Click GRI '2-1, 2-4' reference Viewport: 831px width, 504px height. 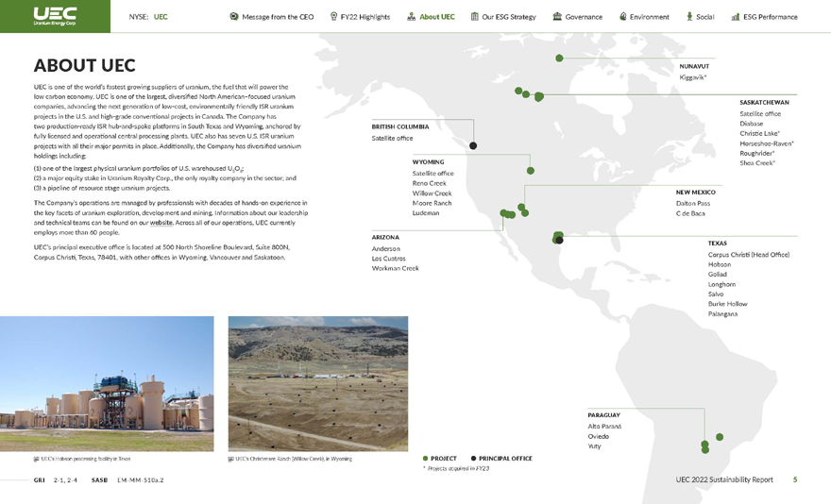pos(65,480)
